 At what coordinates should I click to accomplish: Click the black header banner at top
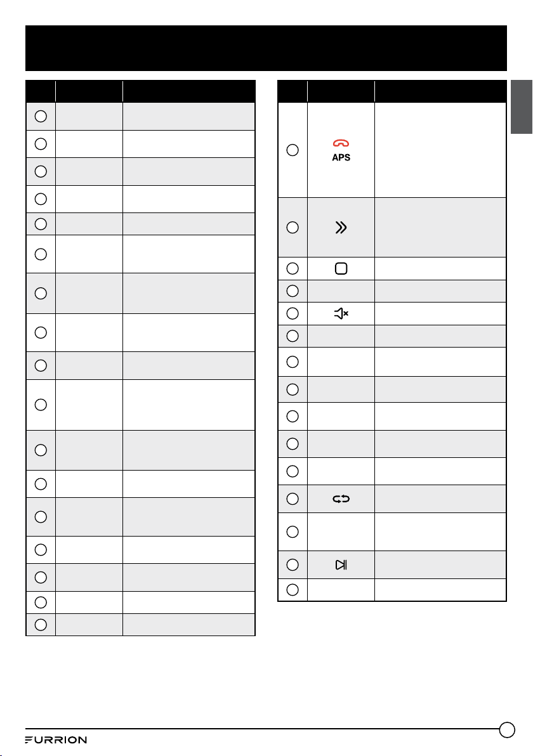pos(266,48)
